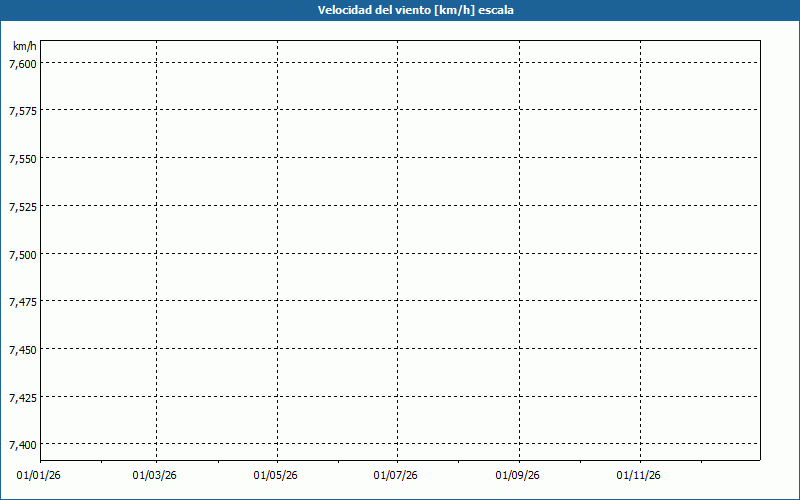Click the chart title 'Velocidad del viento'
The width and height of the screenshot is (800, 500).
[400, 10]
